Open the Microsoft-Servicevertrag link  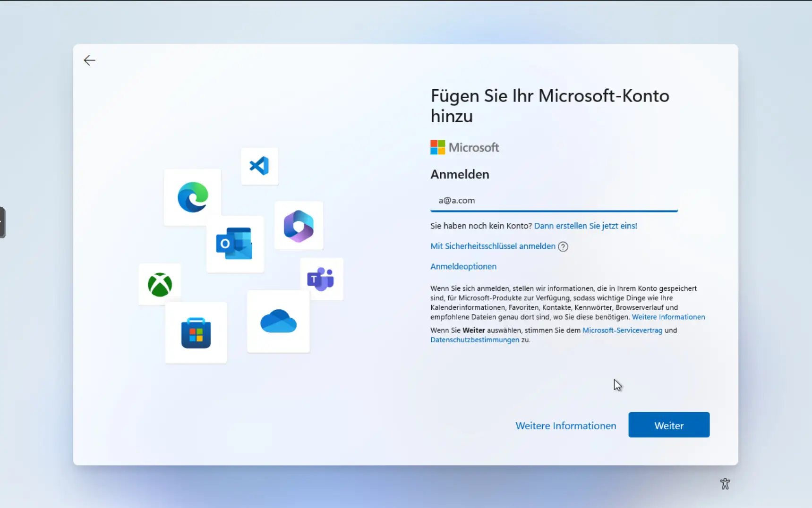click(x=623, y=330)
